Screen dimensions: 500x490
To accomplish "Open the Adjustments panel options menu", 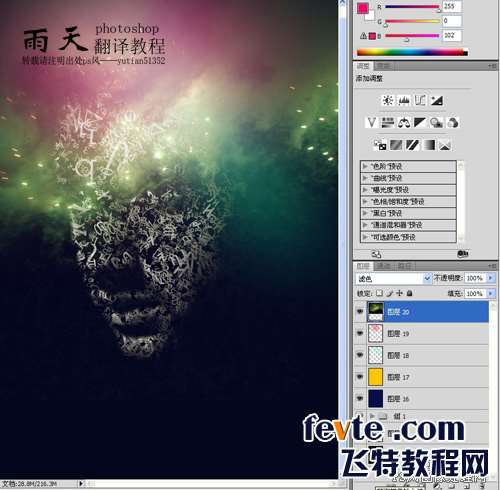I will pos(493,66).
